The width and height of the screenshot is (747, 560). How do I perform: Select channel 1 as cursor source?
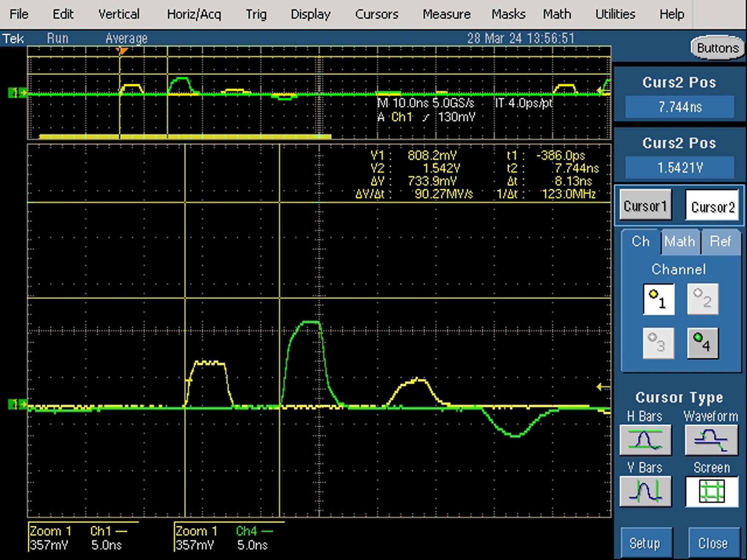coord(658,299)
